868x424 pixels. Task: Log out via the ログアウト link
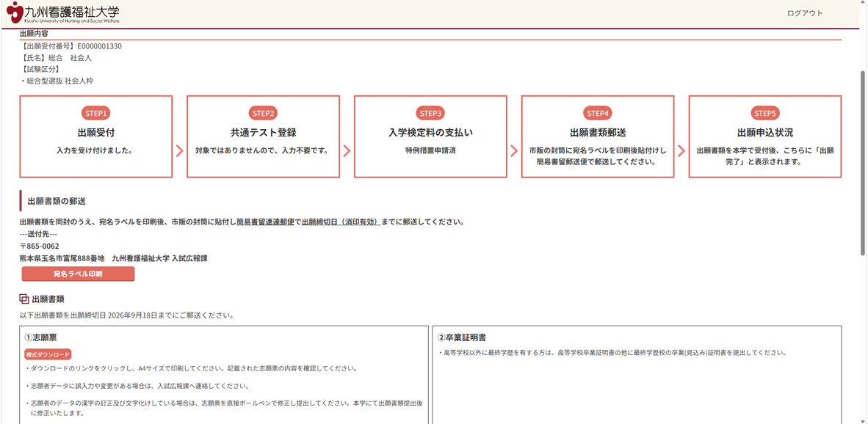pos(805,13)
